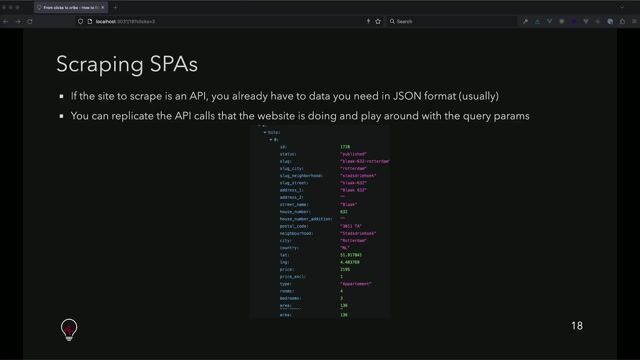Click the purple square extension icon
The height and width of the screenshot is (360, 640).
tap(574, 21)
